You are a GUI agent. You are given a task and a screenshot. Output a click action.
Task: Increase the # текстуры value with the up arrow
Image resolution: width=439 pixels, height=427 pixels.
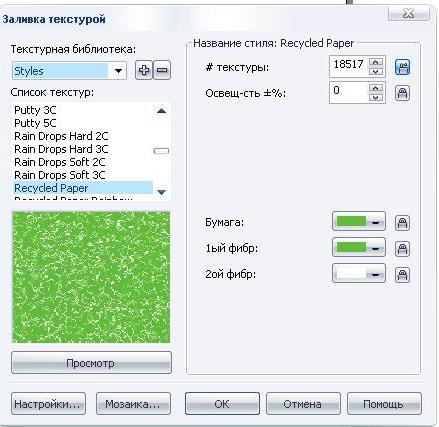pos(376,62)
